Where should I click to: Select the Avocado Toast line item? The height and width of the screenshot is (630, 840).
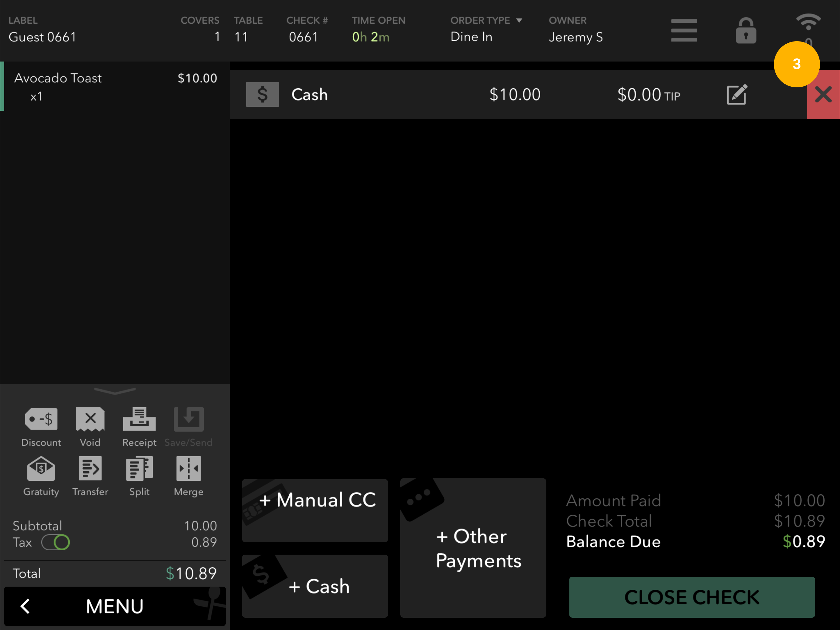115,86
